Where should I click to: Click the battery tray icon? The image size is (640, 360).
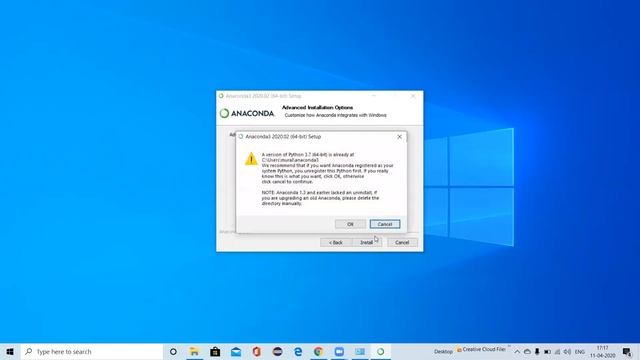pyautogui.click(x=547, y=351)
